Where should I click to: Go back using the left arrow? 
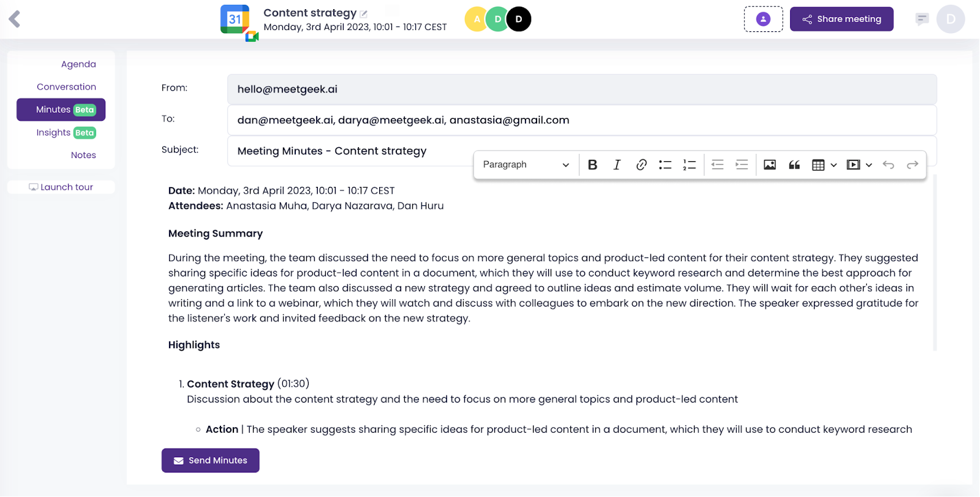(x=15, y=19)
